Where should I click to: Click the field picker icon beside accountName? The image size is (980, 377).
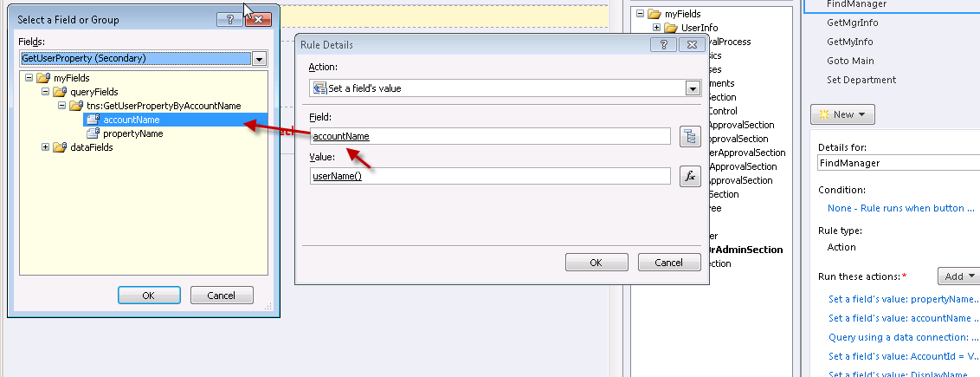689,136
